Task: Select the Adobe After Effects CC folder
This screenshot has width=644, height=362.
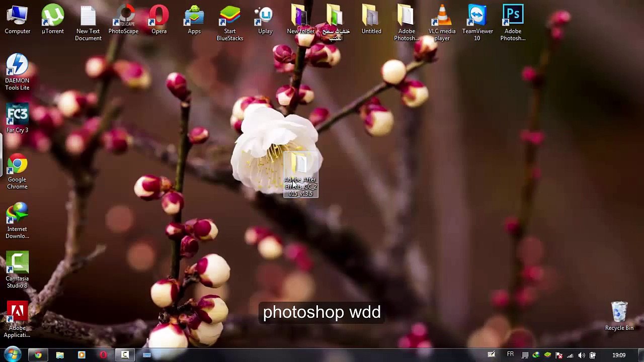Action: 301,173
